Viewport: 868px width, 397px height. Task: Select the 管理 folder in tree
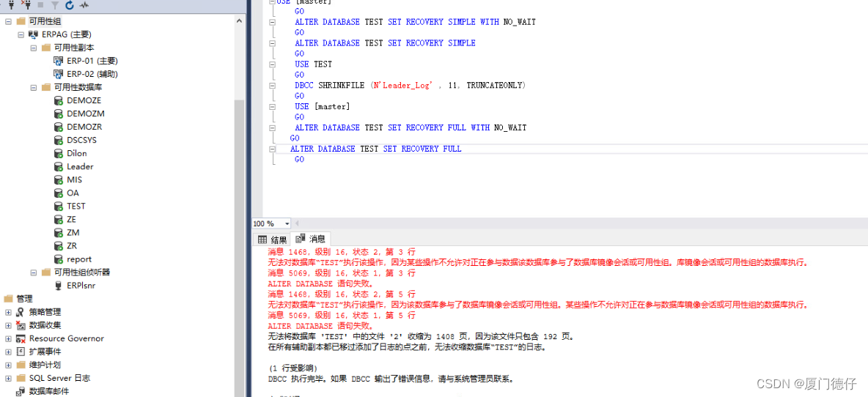click(23, 299)
